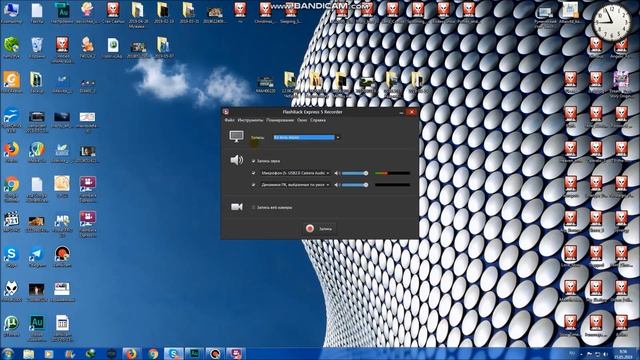Viewport: 640px width, 360px height.
Task: Select the OpenOffice desktop shortcut
Action: [x=11, y=119]
